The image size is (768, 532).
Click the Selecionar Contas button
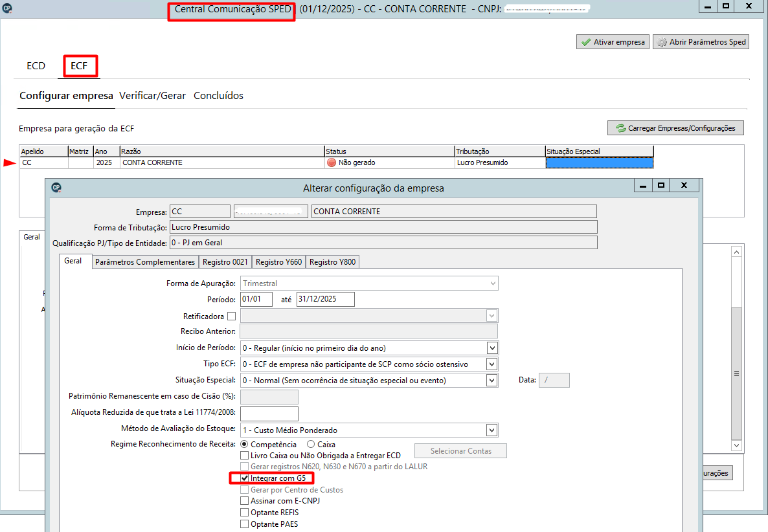[461, 450]
